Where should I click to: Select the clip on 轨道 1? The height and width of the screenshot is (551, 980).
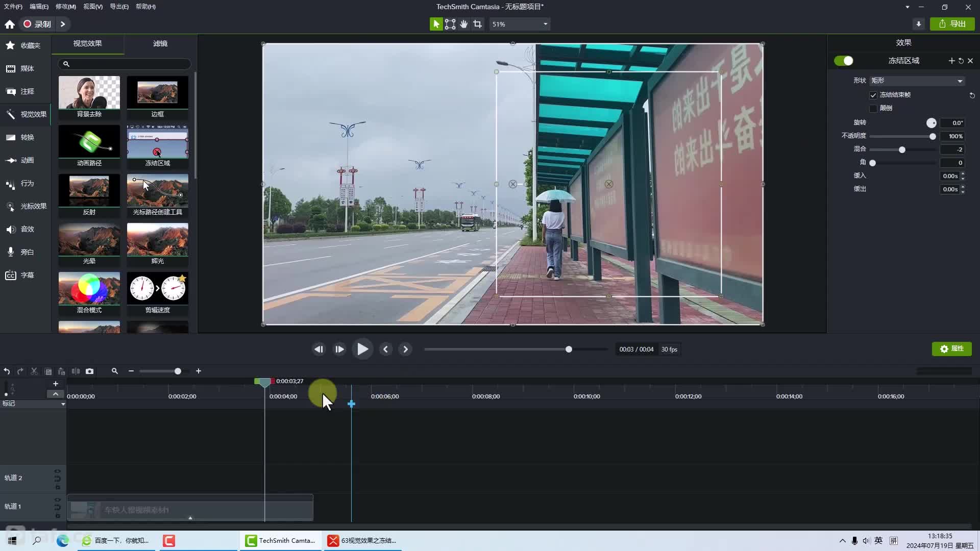[x=190, y=509]
